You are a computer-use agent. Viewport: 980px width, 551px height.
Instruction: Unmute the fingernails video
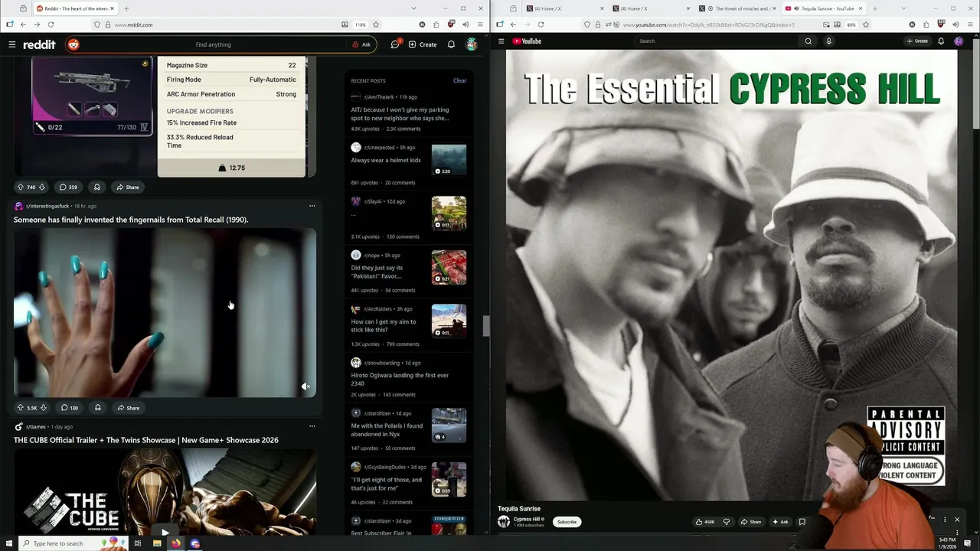click(305, 386)
